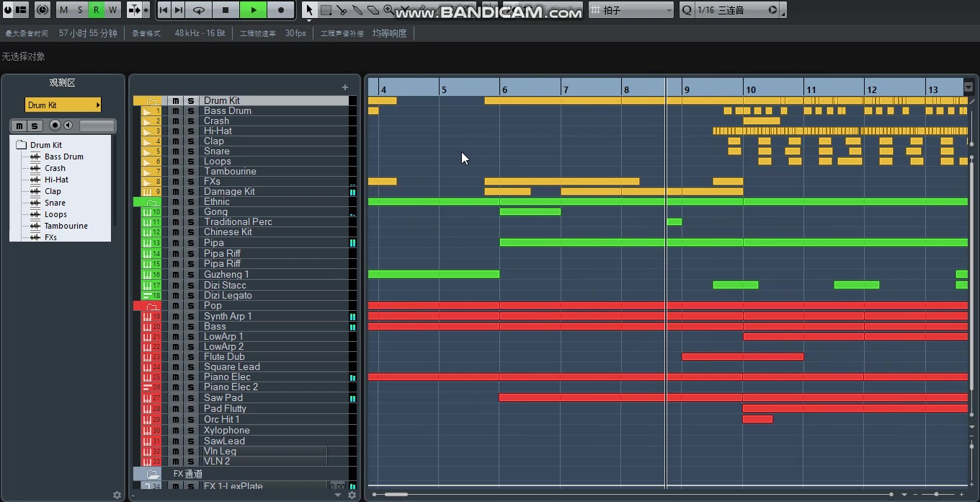Collapse the Drum Kit folder track
980x502 pixels.
151,101
